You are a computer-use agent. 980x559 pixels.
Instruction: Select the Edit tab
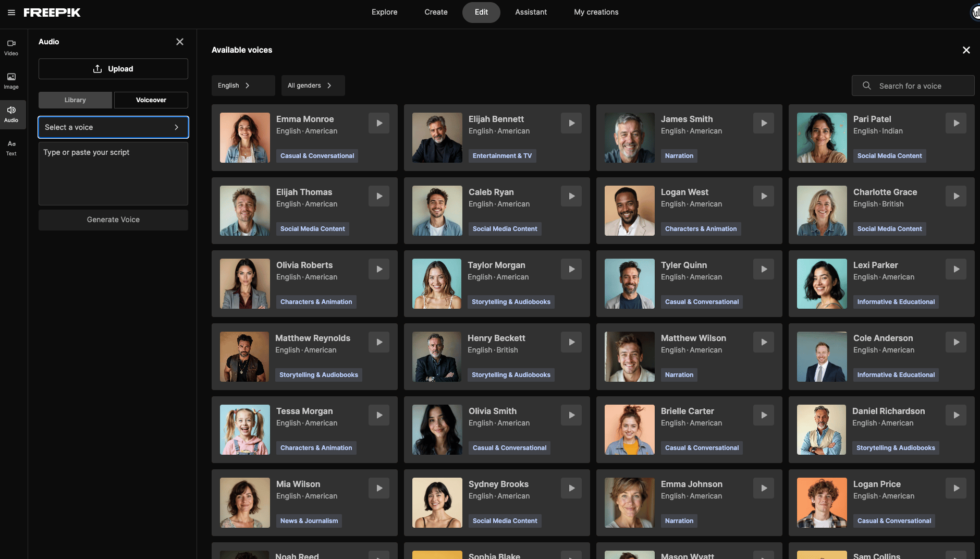pyautogui.click(x=481, y=13)
